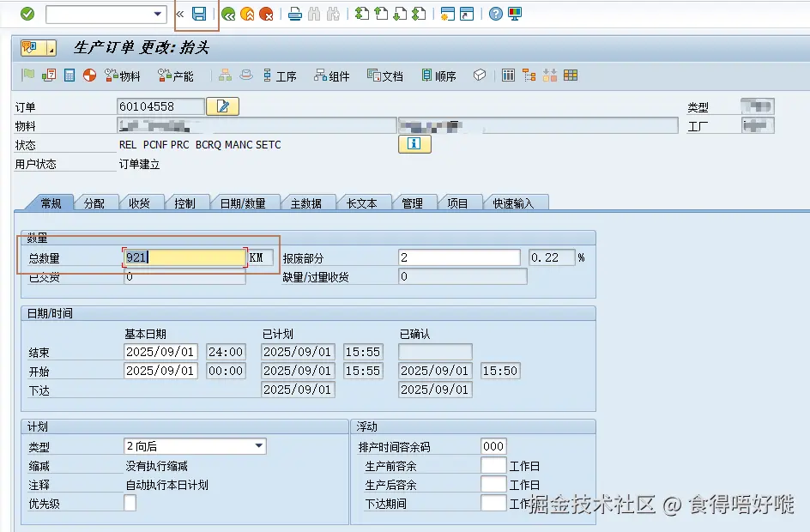Image resolution: width=810 pixels, height=532 pixels.
Task: Click the basic end date field
Action: (x=160, y=352)
